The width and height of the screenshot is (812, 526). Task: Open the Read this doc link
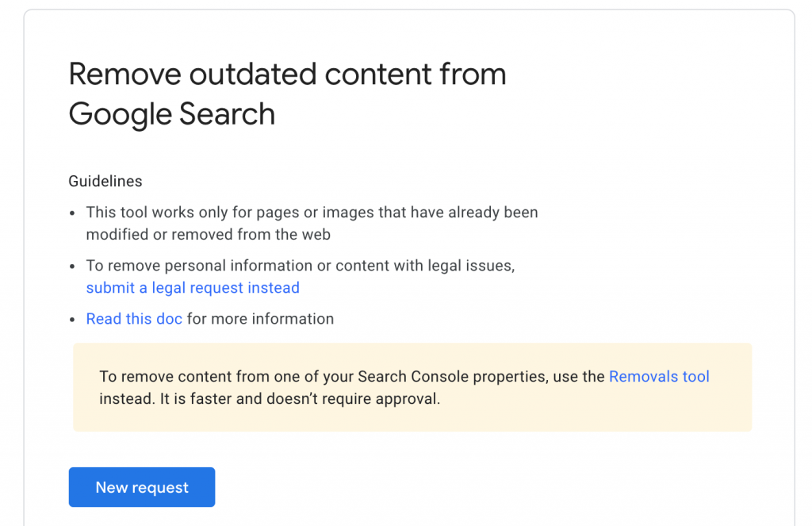pos(134,319)
